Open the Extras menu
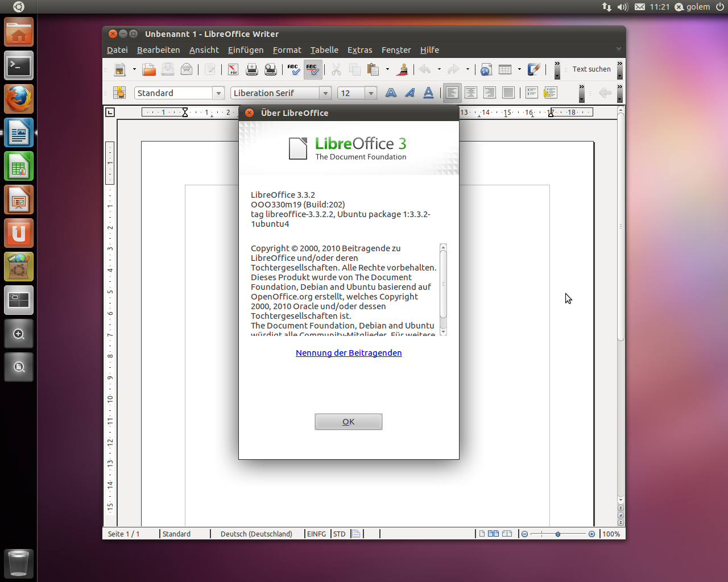Viewport: 728px width, 582px height. click(360, 50)
